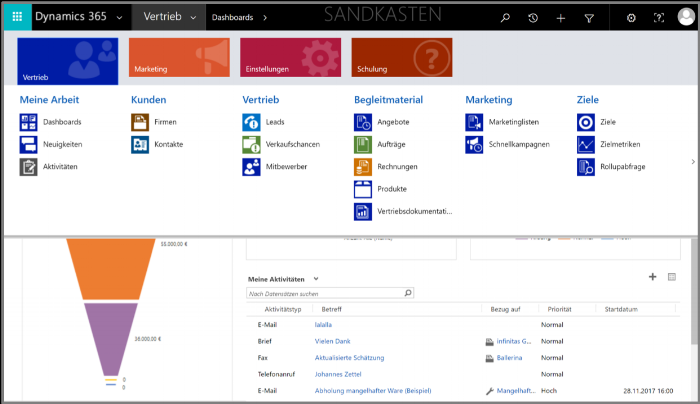Screen dimensions: 700x404
Task: Select the Schulung area tile
Action: click(402, 57)
